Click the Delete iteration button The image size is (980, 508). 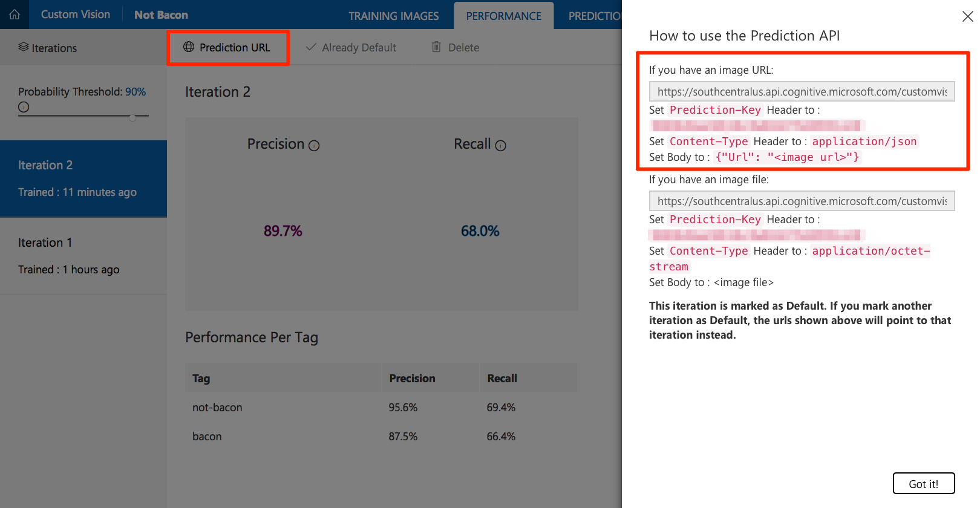click(456, 47)
